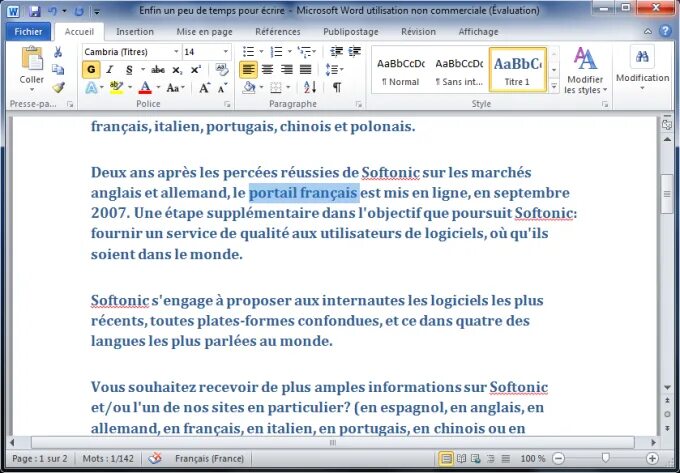Expand the styles gallery more arrow

[554, 87]
